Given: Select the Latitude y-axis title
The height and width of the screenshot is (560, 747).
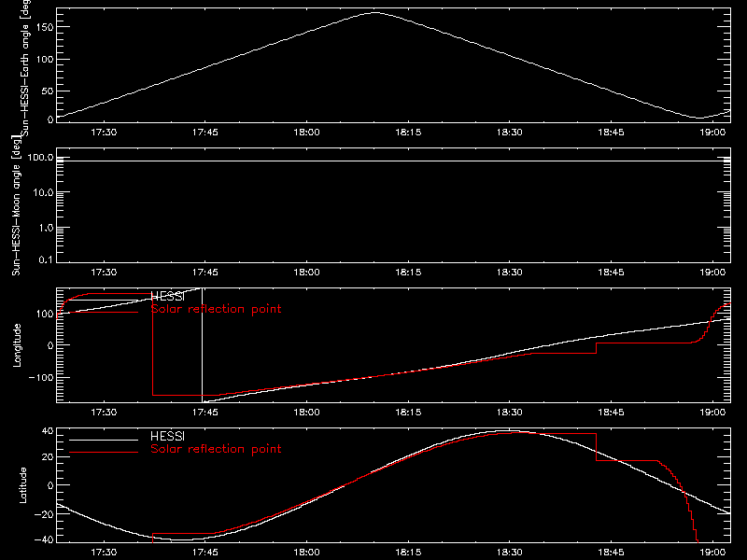Looking at the screenshot, I should point(22,485).
